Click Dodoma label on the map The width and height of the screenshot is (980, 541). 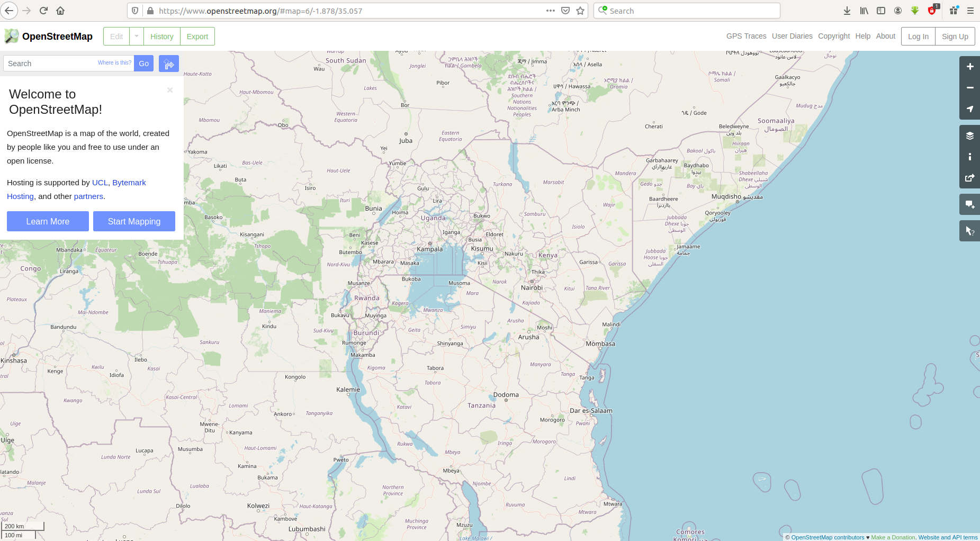pyautogui.click(x=506, y=395)
